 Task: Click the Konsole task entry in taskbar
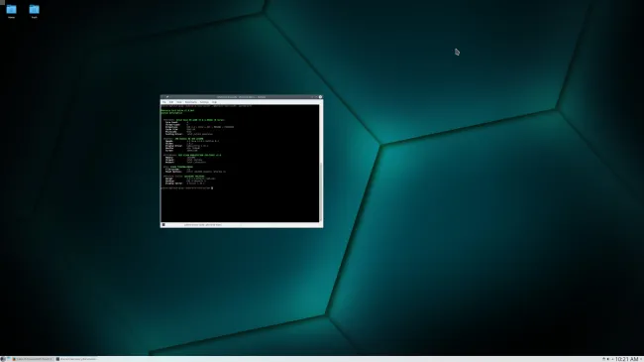click(76, 359)
